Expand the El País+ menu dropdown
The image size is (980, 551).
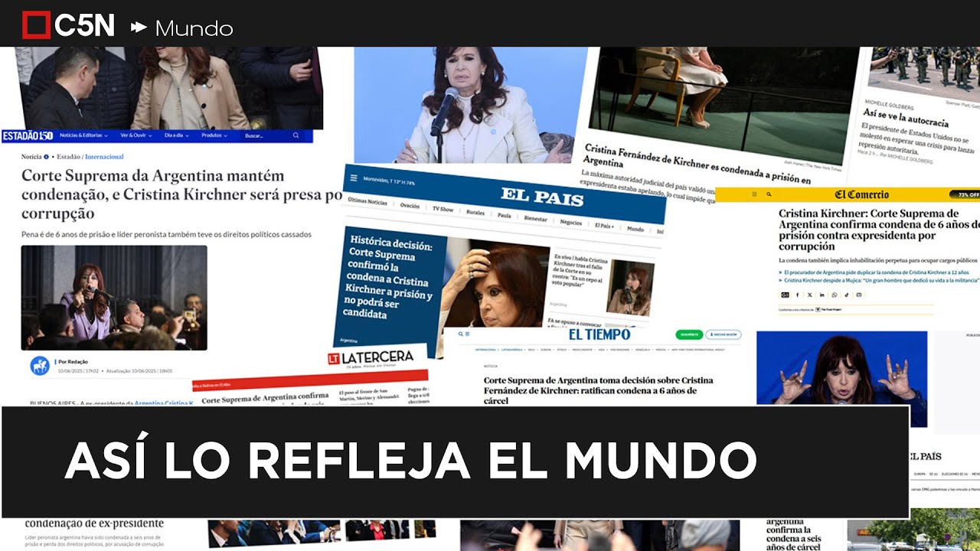pyautogui.click(x=604, y=226)
